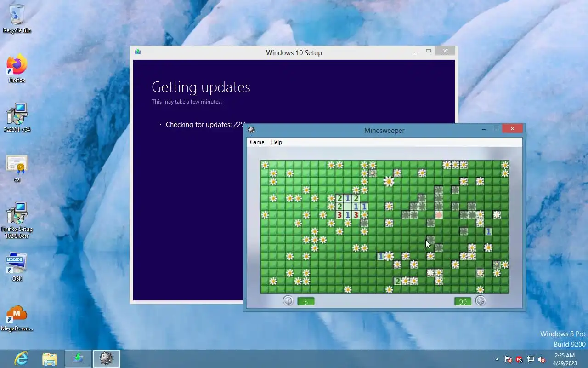Select the OSK desktop shortcut
This screenshot has width=588, height=368.
(x=17, y=267)
